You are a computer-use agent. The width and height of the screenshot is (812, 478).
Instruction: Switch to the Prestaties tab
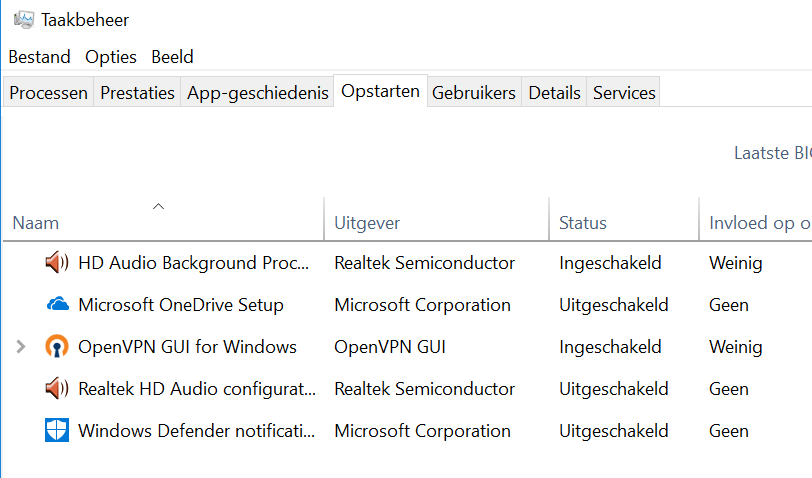(x=138, y=93)
